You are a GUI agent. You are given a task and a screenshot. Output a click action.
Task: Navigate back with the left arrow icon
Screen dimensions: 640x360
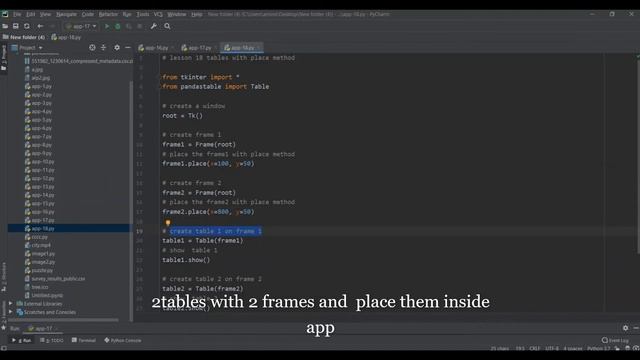(40, 26)
